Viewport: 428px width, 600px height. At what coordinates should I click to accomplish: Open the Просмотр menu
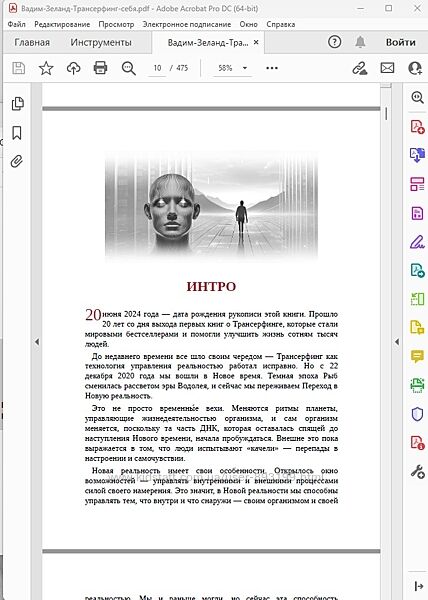tap(116, 24)
